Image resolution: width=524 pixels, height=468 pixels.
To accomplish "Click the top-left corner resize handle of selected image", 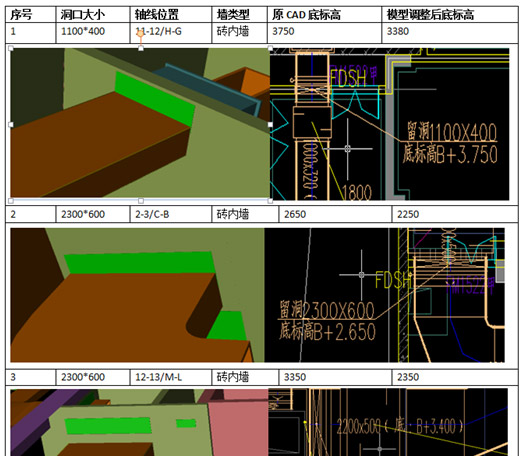I will click(x=11, y=48).
